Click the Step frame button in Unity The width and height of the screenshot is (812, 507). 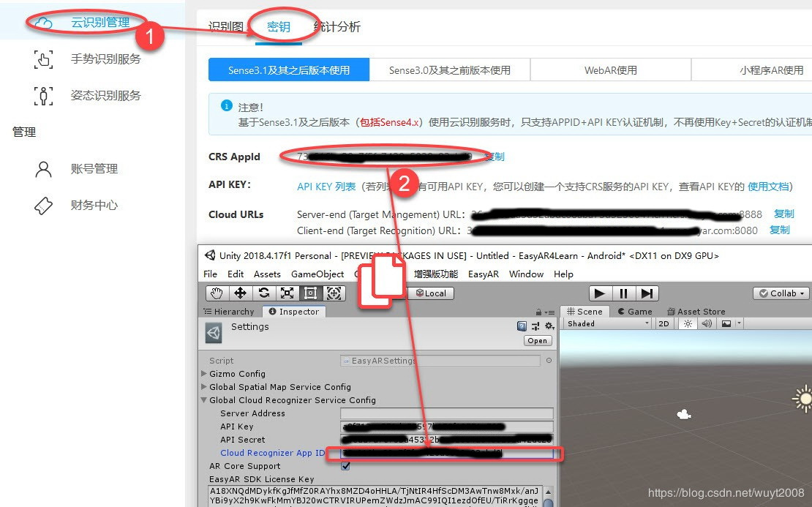647,293
